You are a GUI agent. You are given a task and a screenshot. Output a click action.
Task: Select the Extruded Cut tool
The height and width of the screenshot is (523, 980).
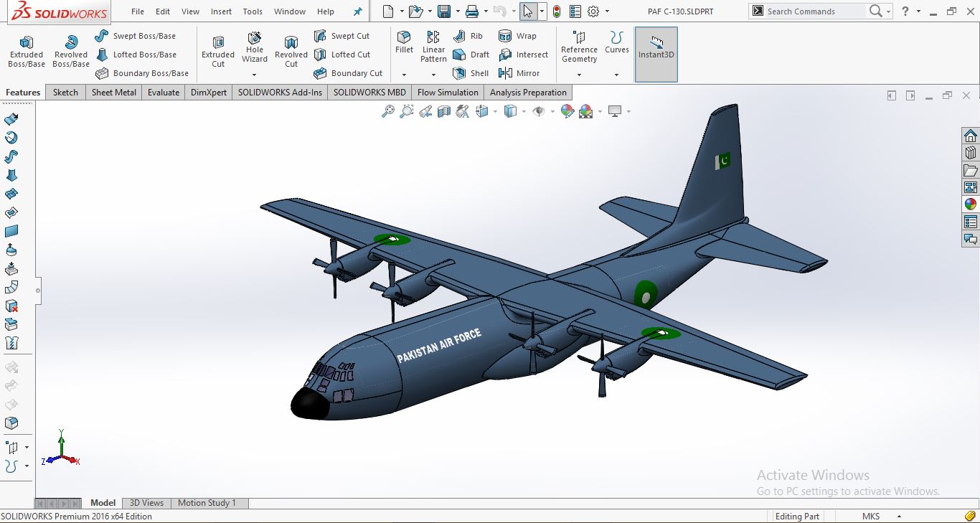[x=218, y=52]
